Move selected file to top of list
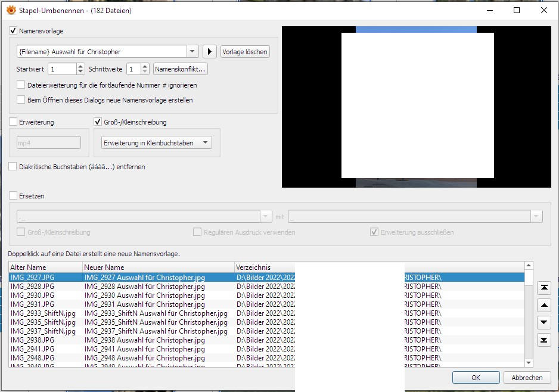 (x=544, y=288)
